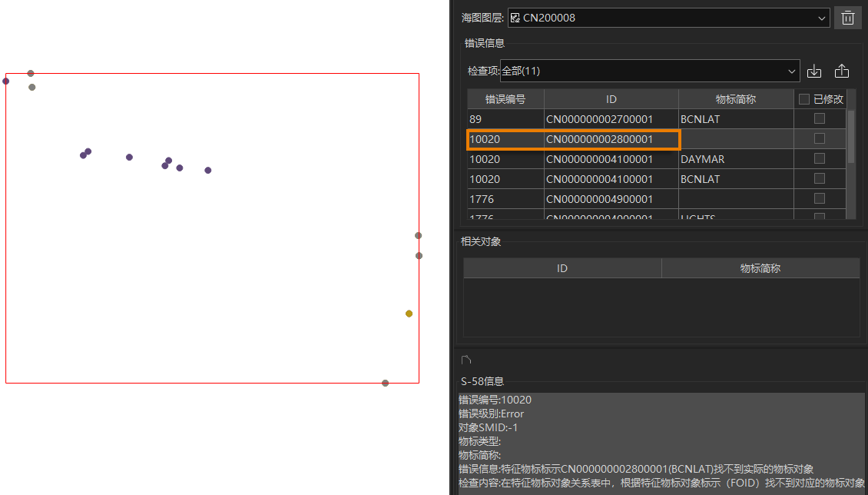Viewport: 868px width, 495px height.
Task: Click the error list vertical scrollbar
Action: pos(850,138)
